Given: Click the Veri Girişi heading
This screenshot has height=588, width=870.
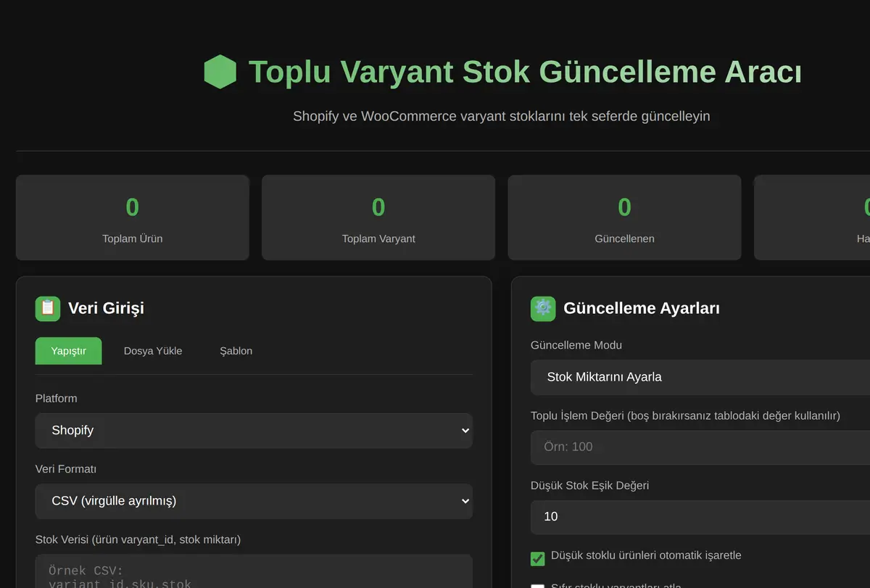Looking at the screenshot, I should pyautogui.click(x=106, y=308).
